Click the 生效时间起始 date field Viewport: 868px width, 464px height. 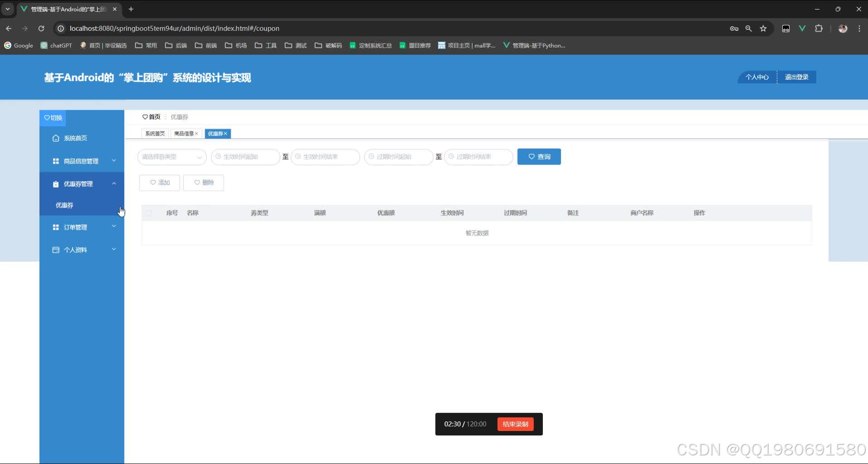[245, 157]
